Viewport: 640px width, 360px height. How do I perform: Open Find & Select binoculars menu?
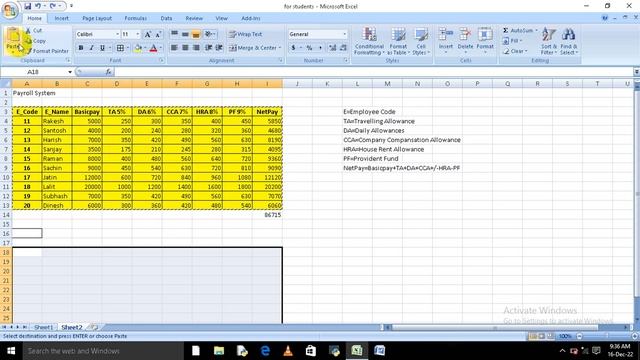click(x=568, y=41)
